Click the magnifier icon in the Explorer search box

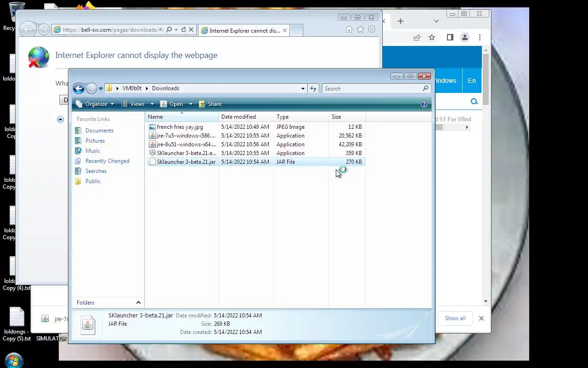[425, 88]
